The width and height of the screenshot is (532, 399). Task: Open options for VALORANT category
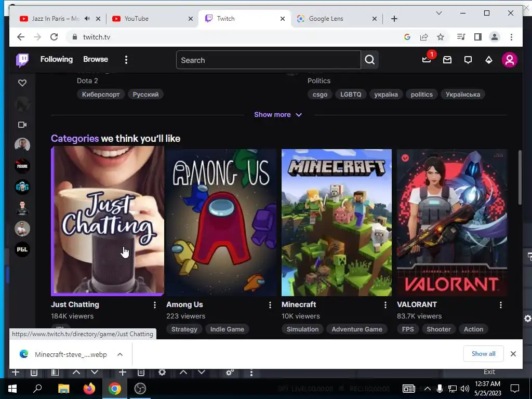(x=501, y=305)
